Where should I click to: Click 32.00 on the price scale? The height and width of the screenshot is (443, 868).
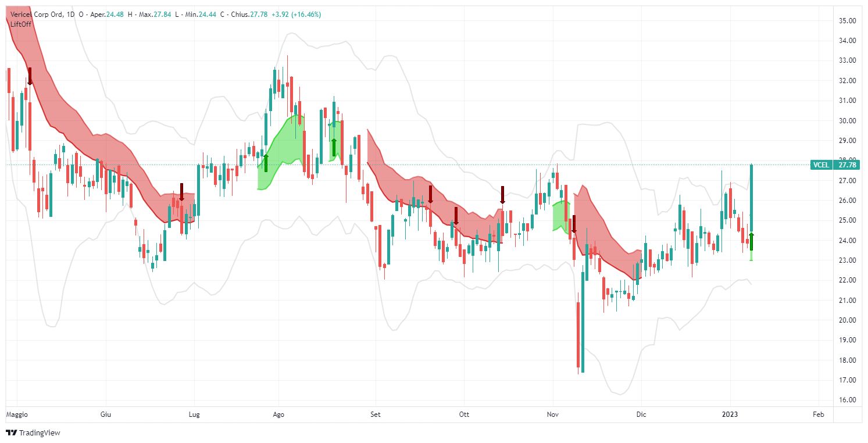click(847, 80)
